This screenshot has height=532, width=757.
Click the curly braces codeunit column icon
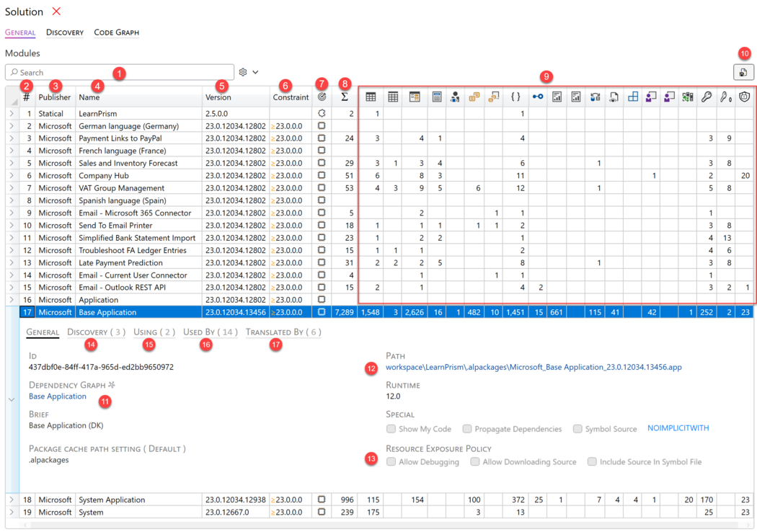[x=515, y=97]
